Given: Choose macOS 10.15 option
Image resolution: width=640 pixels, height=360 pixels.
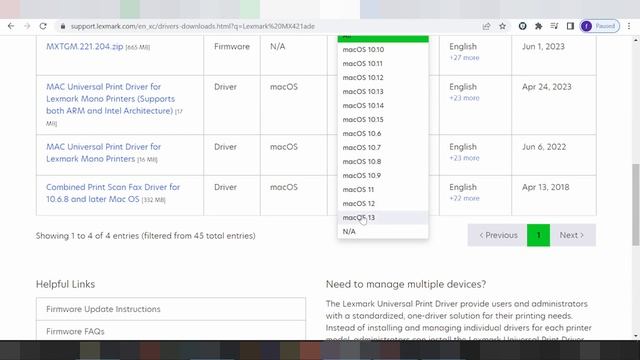Looking at the screenshot, I should (x=383, y=119).
